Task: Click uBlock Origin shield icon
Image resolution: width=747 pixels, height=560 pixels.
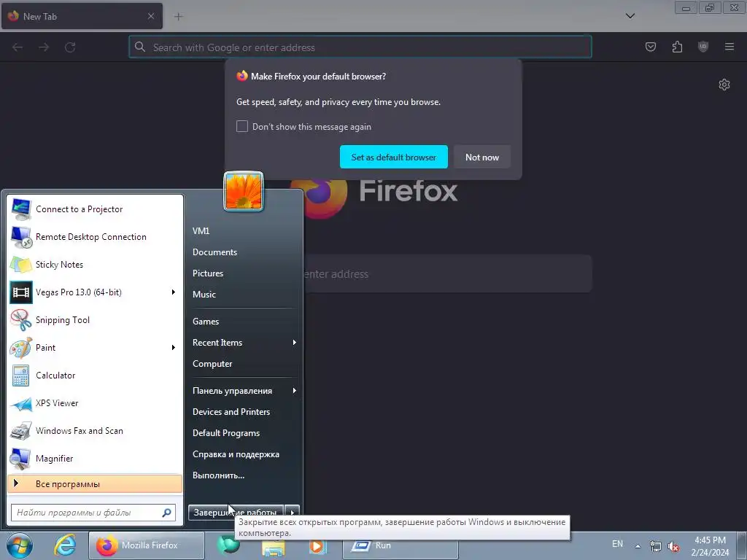Action: (703, 47)
